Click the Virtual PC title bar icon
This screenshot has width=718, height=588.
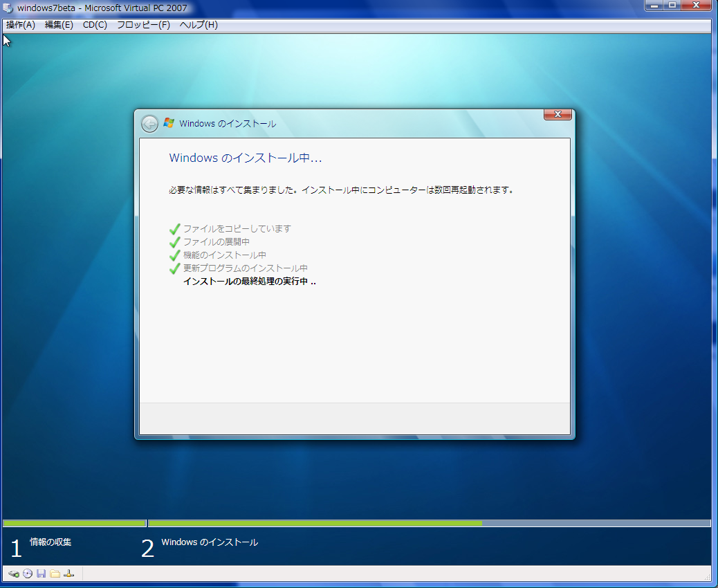click(8, 8)
